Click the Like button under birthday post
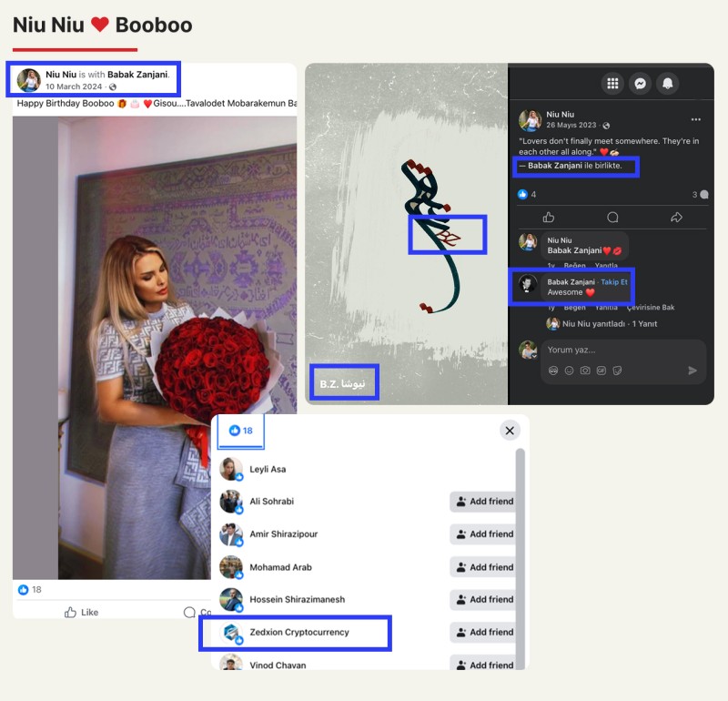 [x=82, y=613]
